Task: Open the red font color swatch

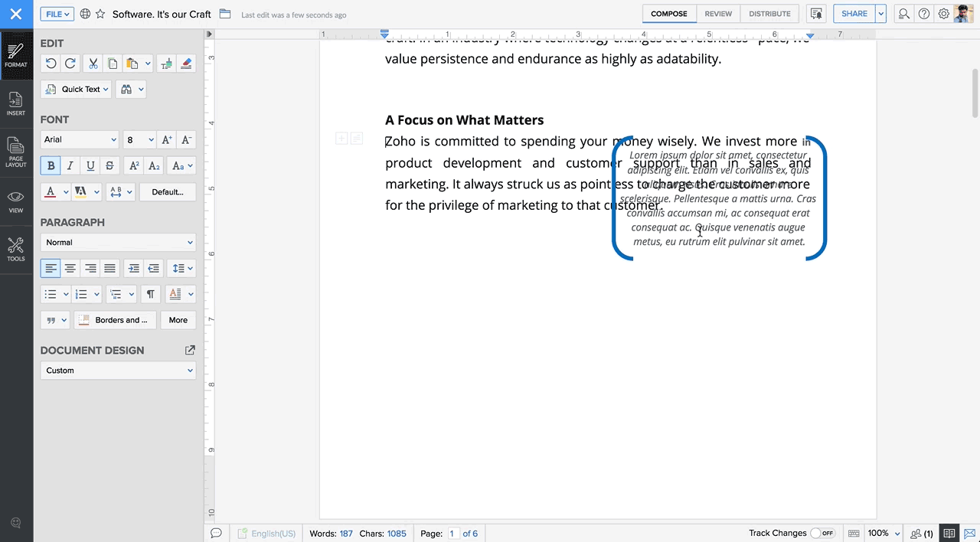Action: pyautogui.click(x=50, y=191)
